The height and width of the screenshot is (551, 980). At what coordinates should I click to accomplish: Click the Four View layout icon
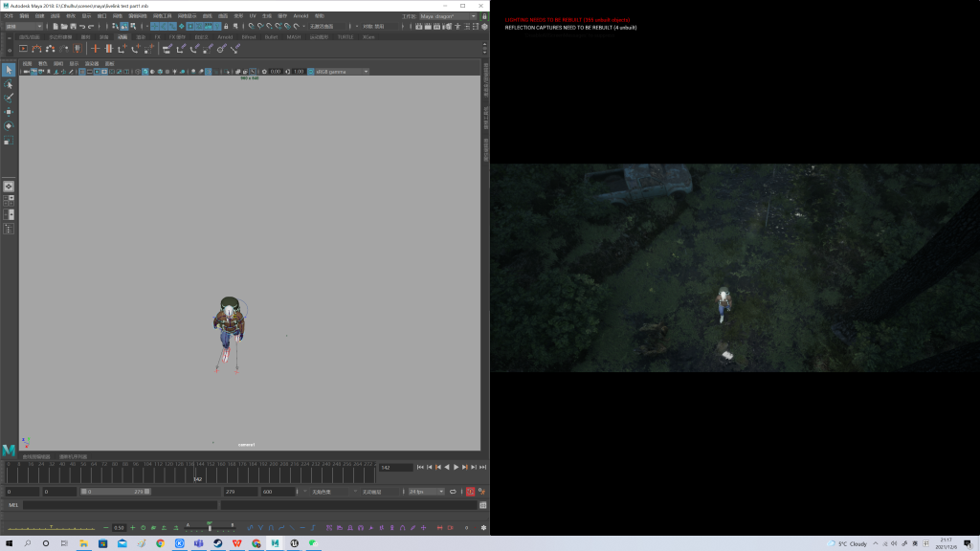(8, 201)
